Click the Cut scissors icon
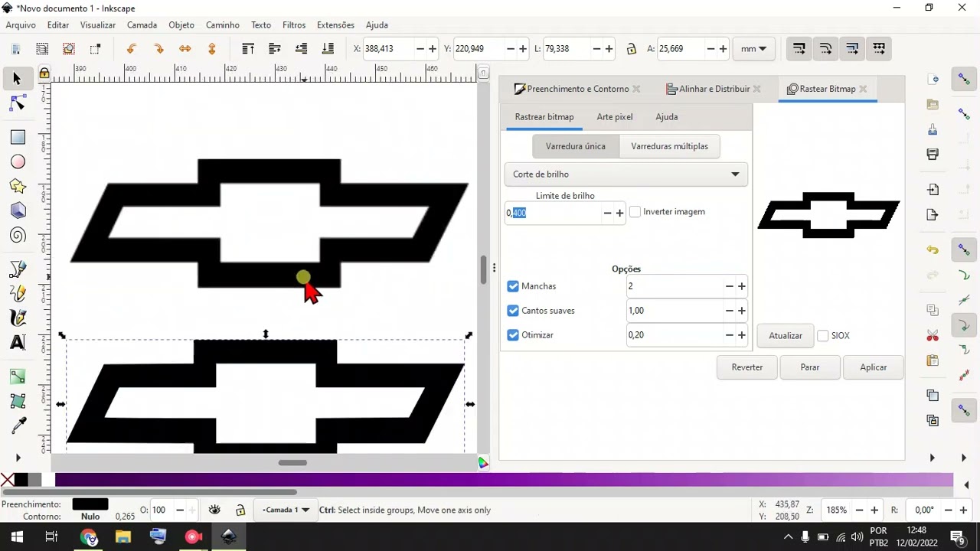Screen dimensions: 980x551 933,336
